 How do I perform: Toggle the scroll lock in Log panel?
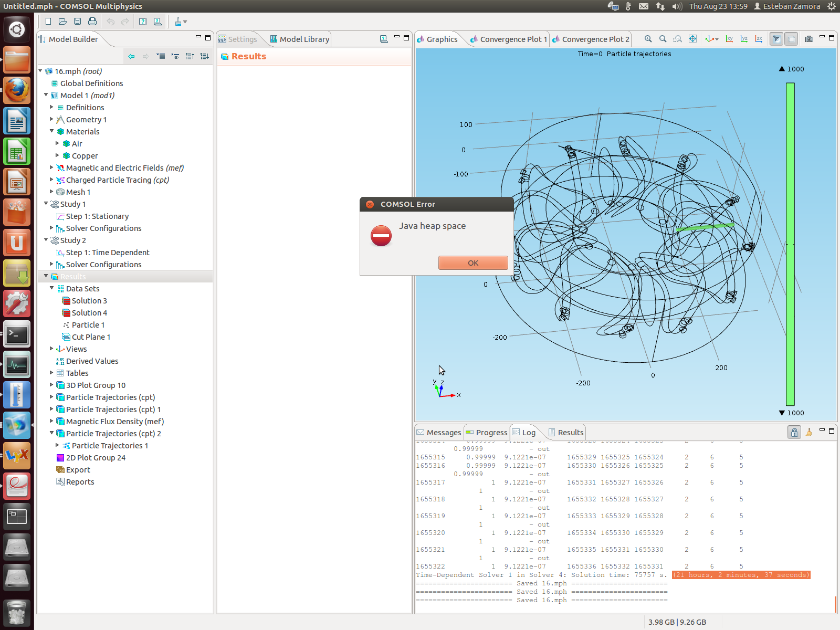click(x=794, y=432)
